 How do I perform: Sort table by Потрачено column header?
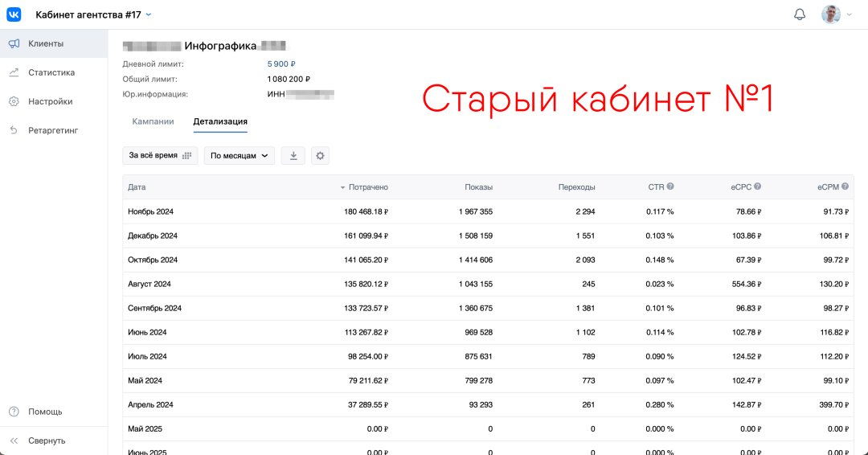(367, 187)
